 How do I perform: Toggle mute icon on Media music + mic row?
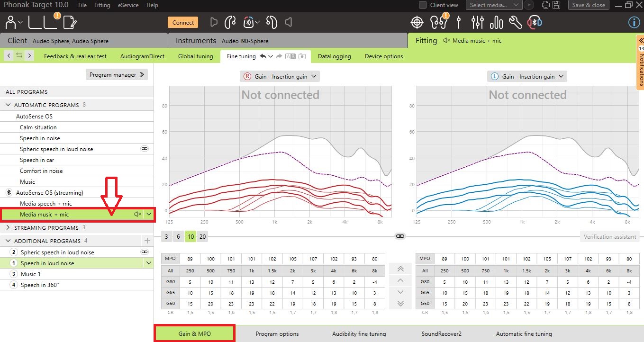coord(138,215)
